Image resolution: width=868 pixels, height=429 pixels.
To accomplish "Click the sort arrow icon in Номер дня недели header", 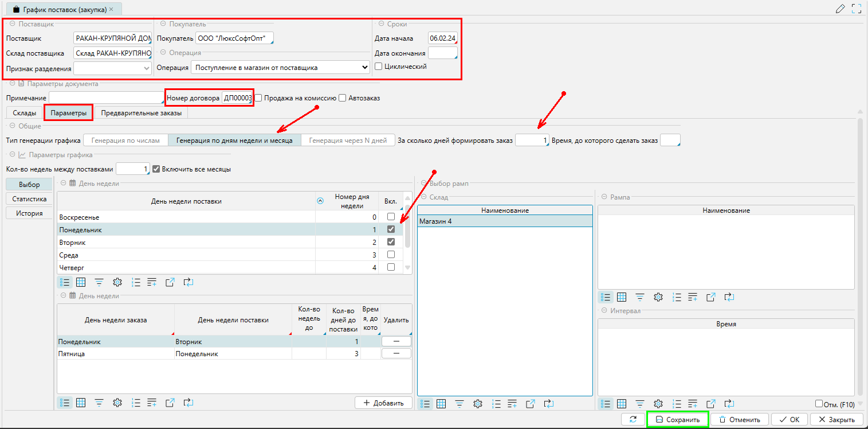I will (x=320, y=201).
